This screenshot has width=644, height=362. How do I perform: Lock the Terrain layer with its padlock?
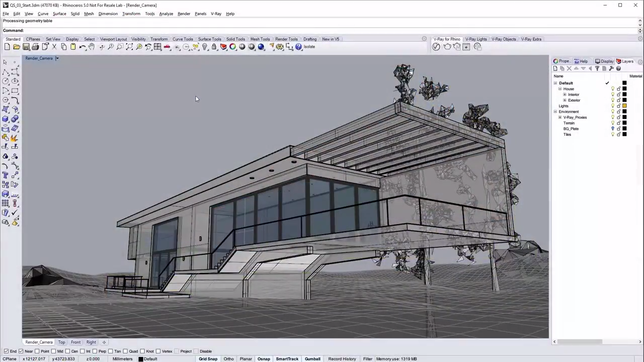point(619,123)
